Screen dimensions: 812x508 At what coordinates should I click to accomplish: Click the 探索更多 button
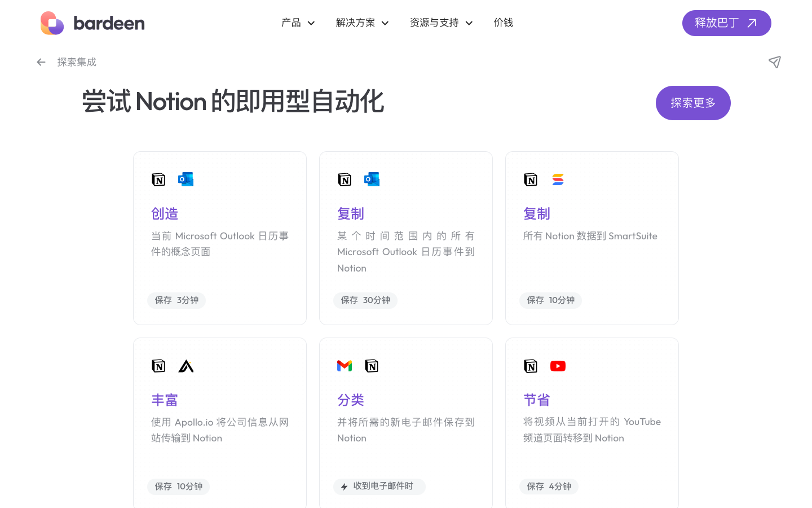(x=693, y=103)
